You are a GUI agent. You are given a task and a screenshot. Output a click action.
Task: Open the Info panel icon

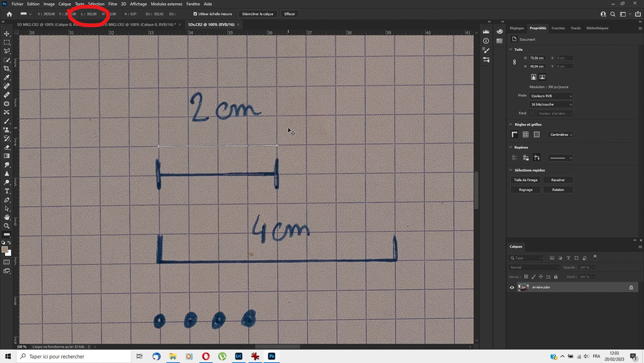coord(486,41)
